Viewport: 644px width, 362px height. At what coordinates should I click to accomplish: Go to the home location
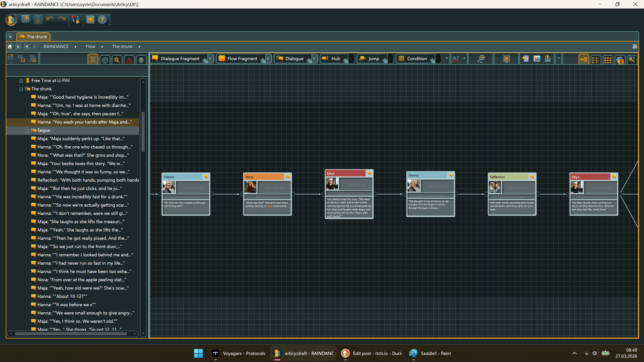click(x=10, y=47)
